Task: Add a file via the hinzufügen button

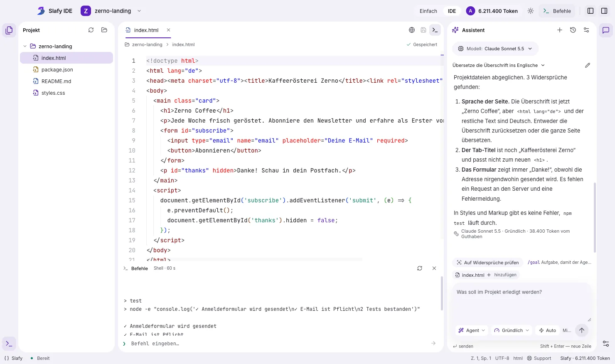Action: (x=502, y=275)
